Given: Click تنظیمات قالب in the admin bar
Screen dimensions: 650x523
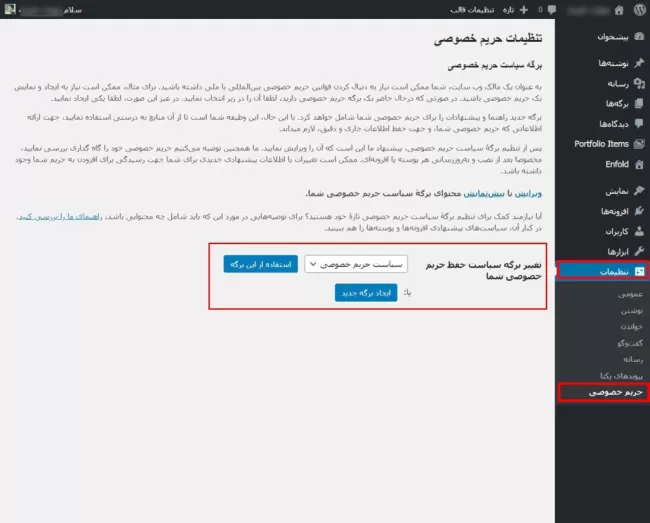Looking at the screenshot, I should click(x=472, y=10).
